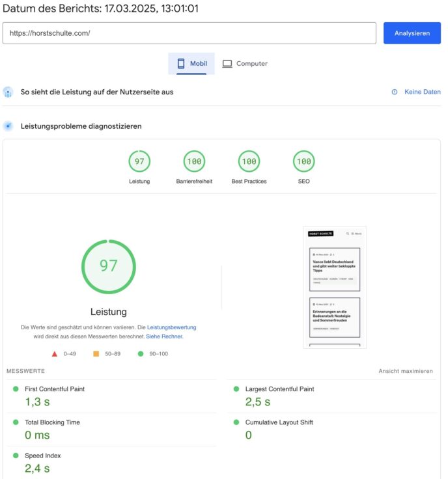This screenshot has height=479, width=448.
Task: Click green dot beside First Contentful Paint
Action: tap(16, 389)
